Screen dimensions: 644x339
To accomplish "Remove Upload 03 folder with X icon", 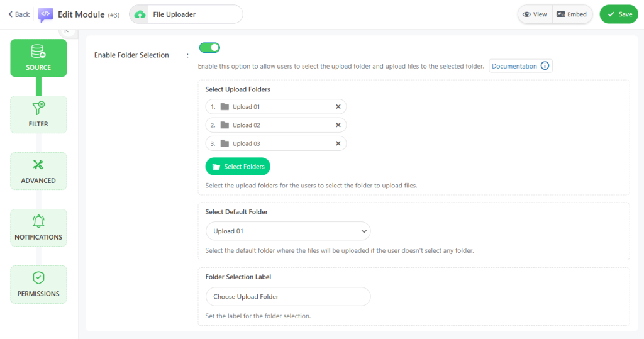I will (338, 143).
